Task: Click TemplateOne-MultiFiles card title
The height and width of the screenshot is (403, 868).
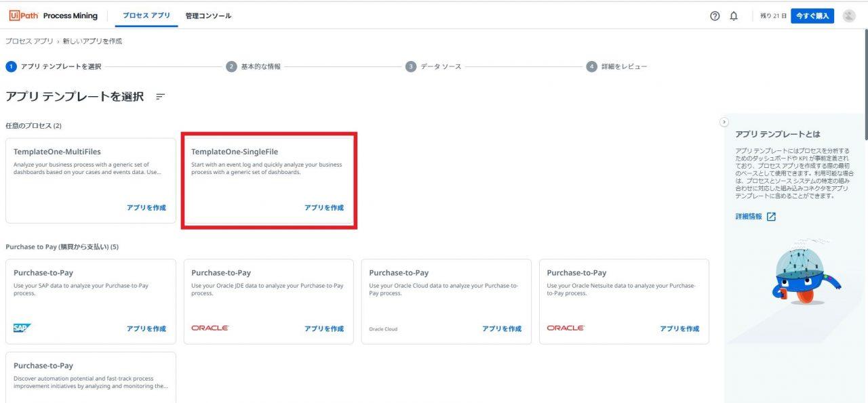Action: coord(57,152)
